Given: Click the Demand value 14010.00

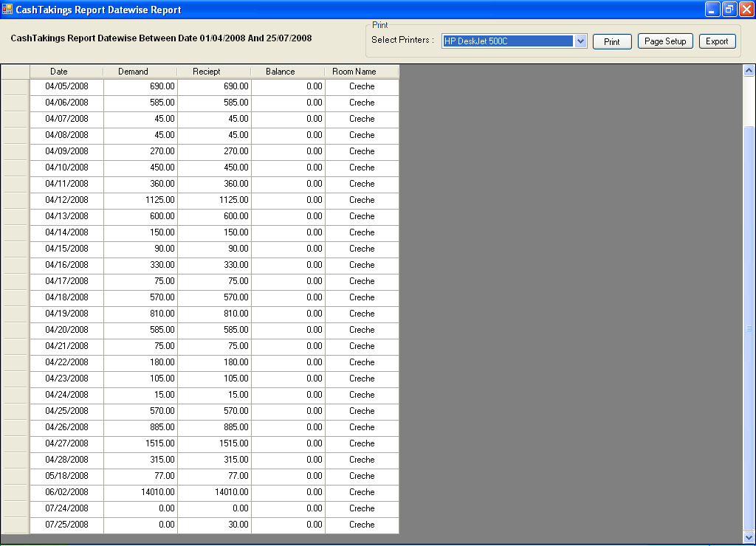Looking at the screenshot, I should click(x=140, y=492).
